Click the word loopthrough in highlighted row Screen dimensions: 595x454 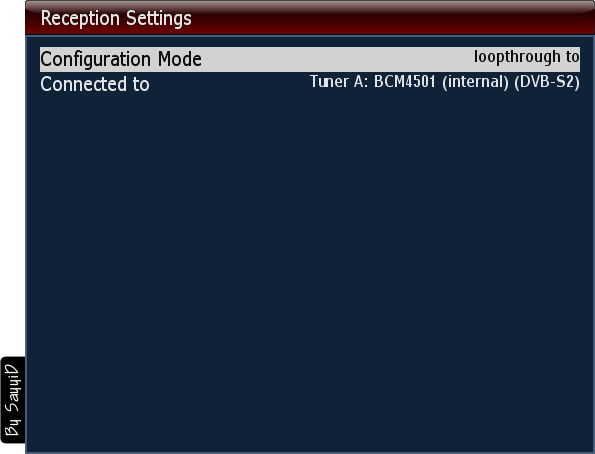pyautogui.click(x=517, y=57)
